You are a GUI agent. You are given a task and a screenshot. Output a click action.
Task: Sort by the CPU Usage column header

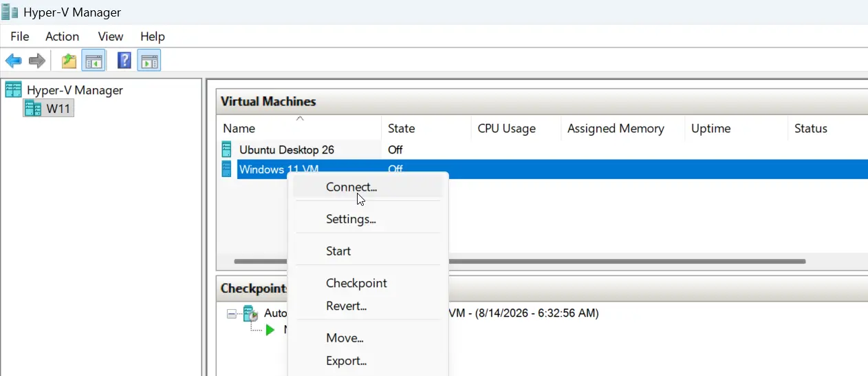pyautogui.click(x=516, y=128)
